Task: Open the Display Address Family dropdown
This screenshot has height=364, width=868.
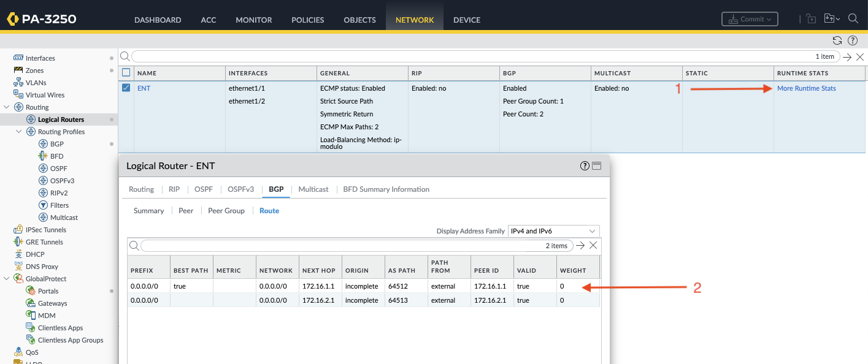Action: tap(553, 231)
